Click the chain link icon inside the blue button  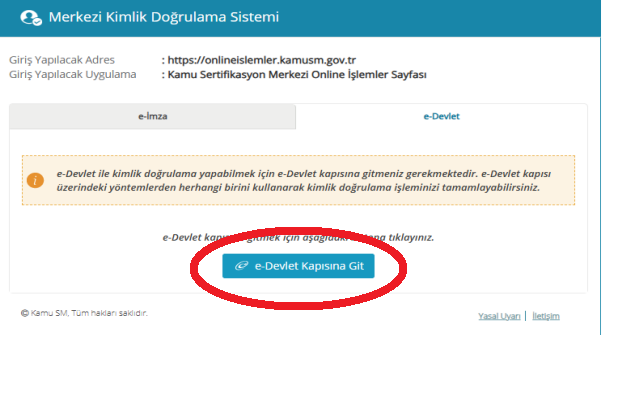point(240,266)
